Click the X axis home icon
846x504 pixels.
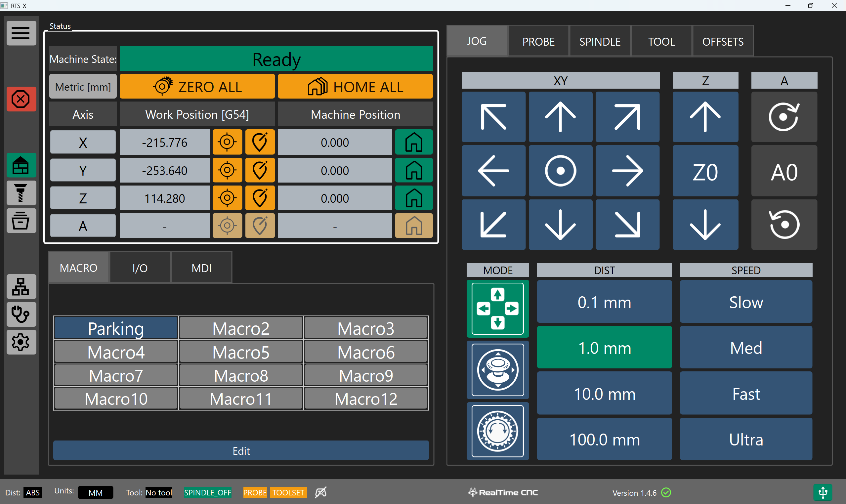point(413,142)
